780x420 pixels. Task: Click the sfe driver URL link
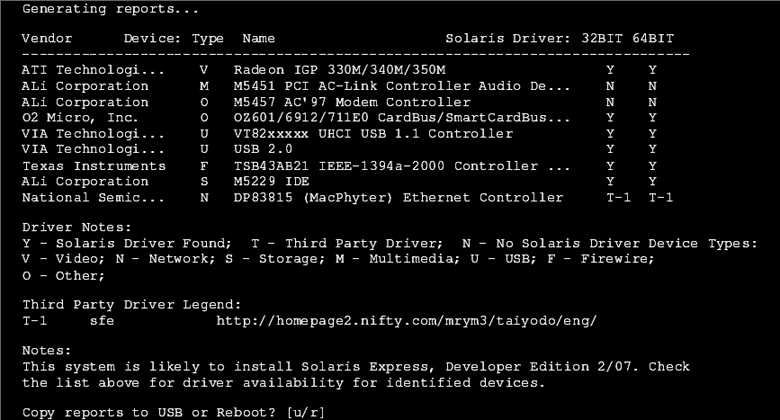406,321
